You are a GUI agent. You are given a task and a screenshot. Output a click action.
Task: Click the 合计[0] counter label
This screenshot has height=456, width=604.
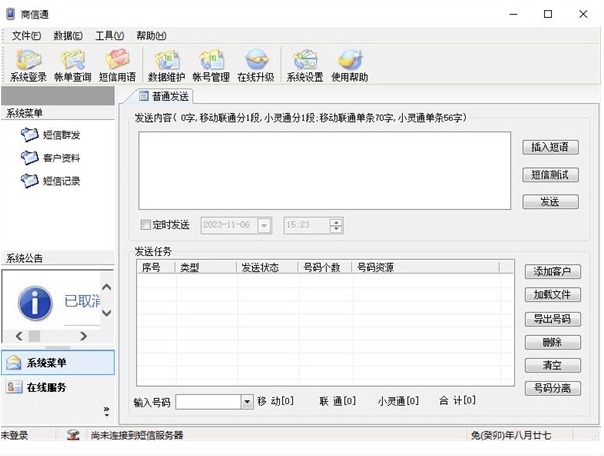point(457,401)
